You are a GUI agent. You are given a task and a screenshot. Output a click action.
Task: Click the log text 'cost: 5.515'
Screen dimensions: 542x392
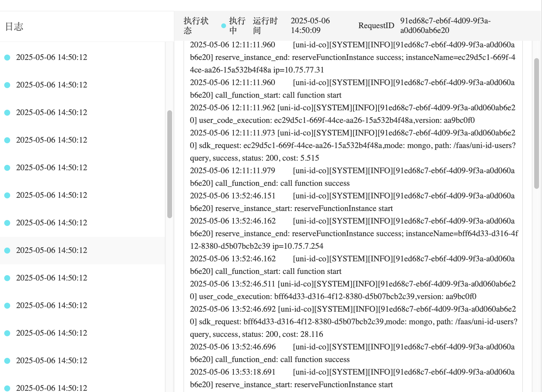[300, 158]
